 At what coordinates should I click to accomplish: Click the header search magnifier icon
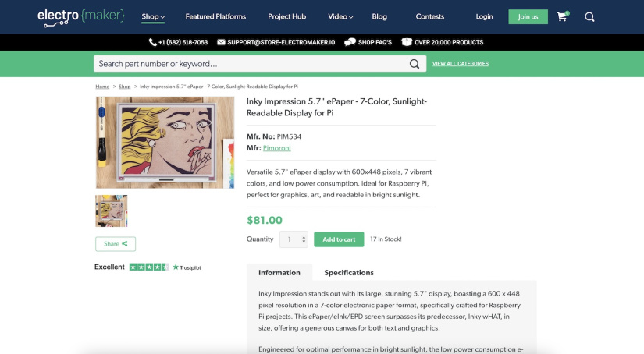pyautogui.click(x=589, y=16)
